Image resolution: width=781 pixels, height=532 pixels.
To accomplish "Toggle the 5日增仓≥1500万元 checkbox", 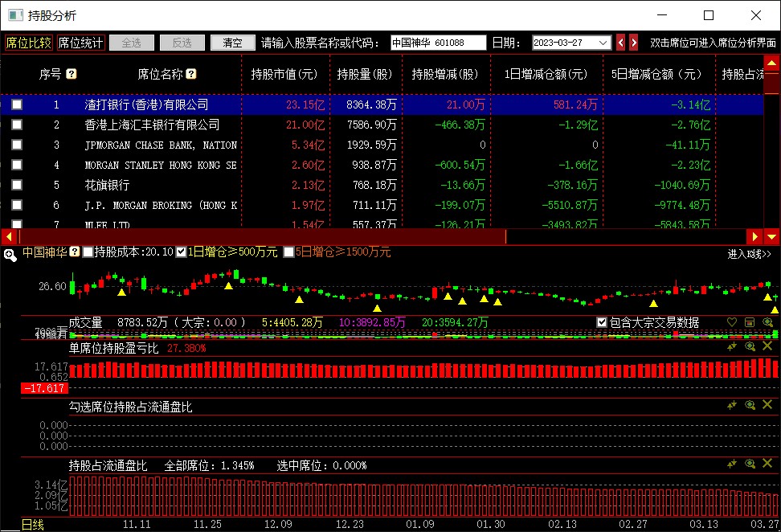I will click(288, 252).
